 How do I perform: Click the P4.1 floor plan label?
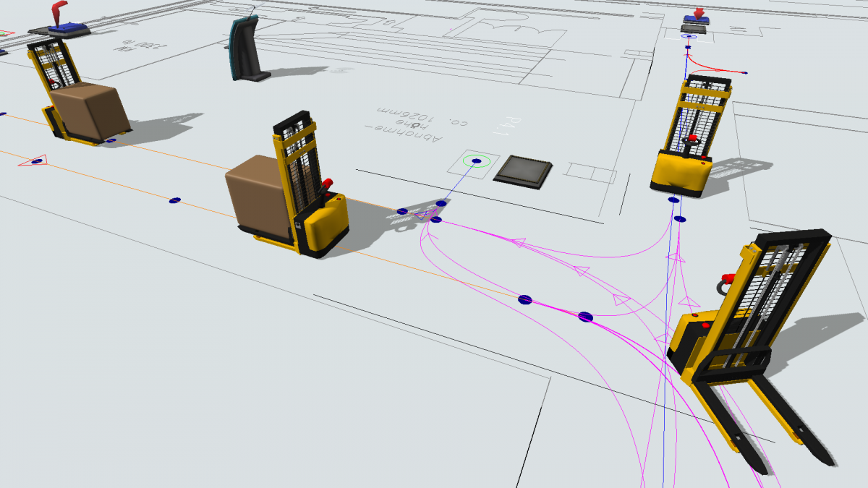pyautogui.click(x=503, y=128)
